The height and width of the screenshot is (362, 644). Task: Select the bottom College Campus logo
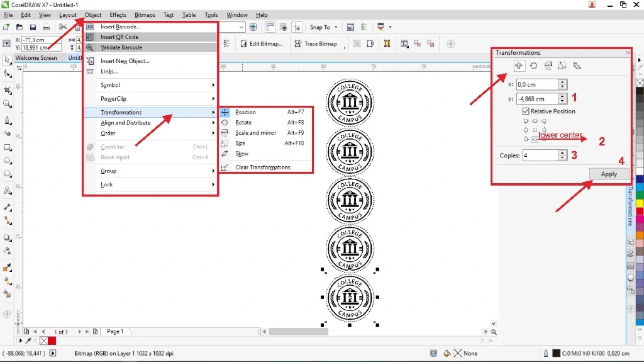[x=350, y=297]
